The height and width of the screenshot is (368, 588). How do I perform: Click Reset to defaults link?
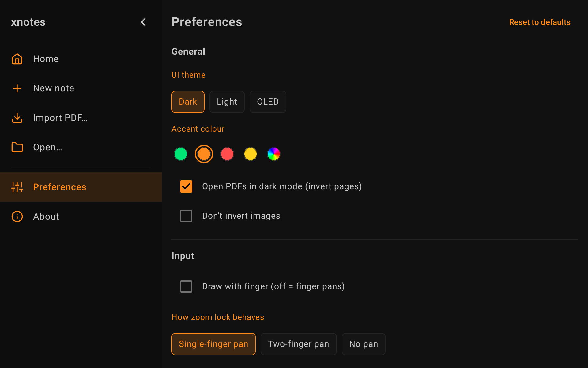(540, 22)
